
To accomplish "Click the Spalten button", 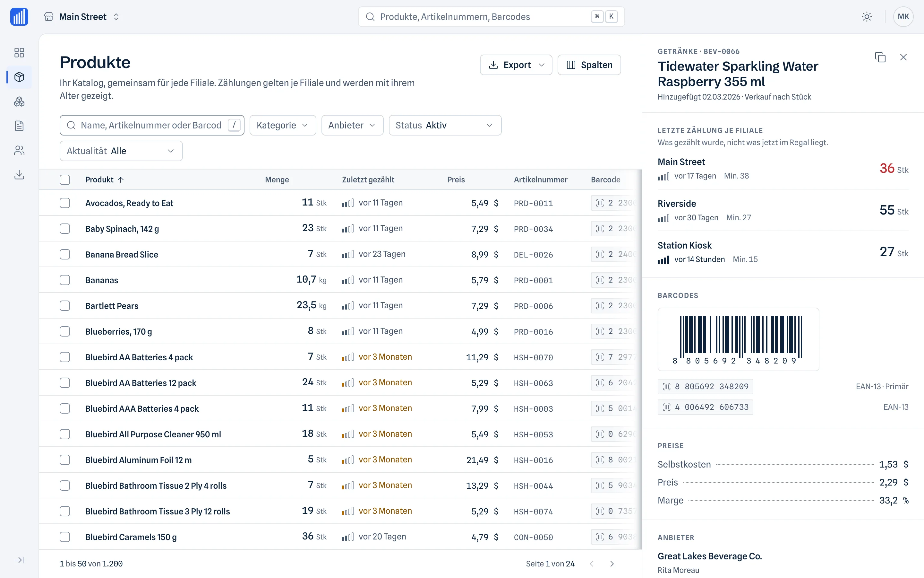I will [589, 65].
